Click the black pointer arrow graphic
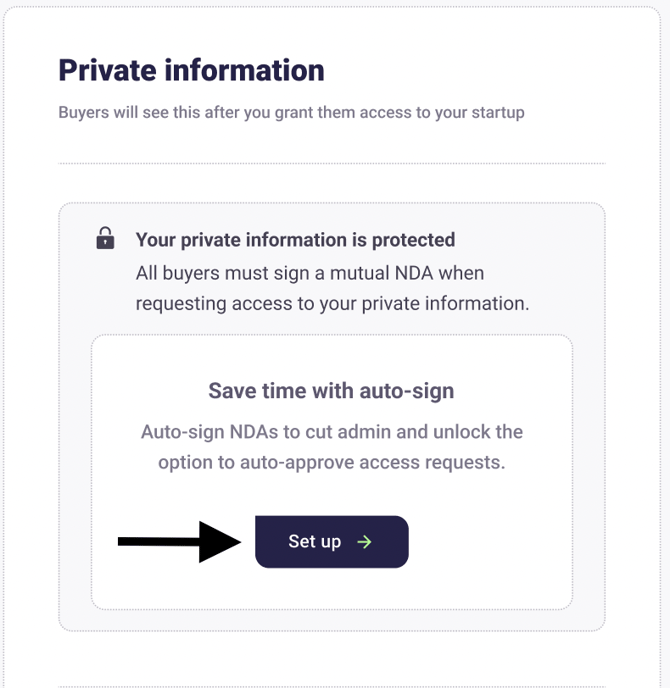Screen dimensions: 670x688 tap(180, 542)
